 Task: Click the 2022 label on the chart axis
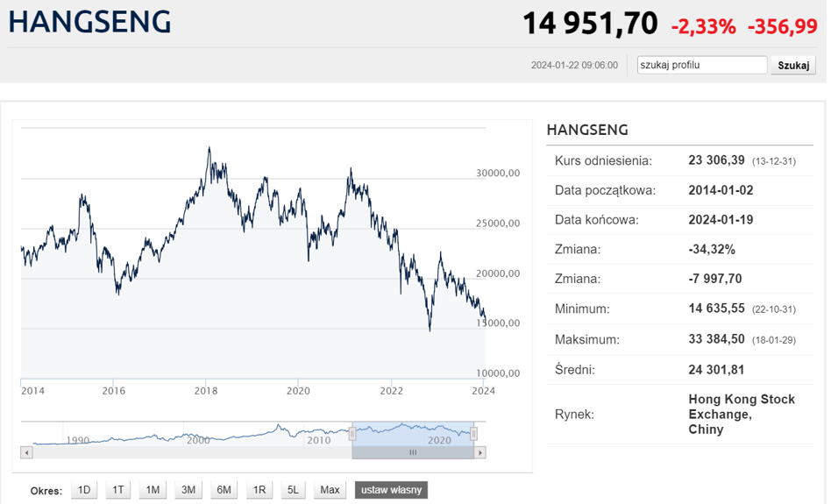[x=391, y=391]
